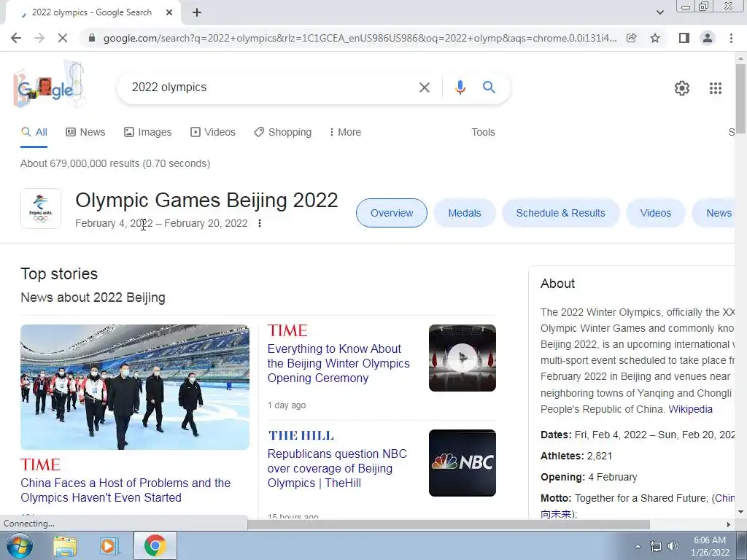Viewport: 747px width, 560px height.
Task: Open the Chrome profile avatar
Action: 708,38
